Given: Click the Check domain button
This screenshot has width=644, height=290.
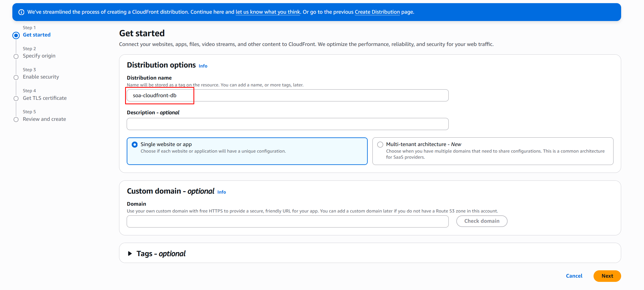Looking at the screenshot, I should (x=482, y=221).
